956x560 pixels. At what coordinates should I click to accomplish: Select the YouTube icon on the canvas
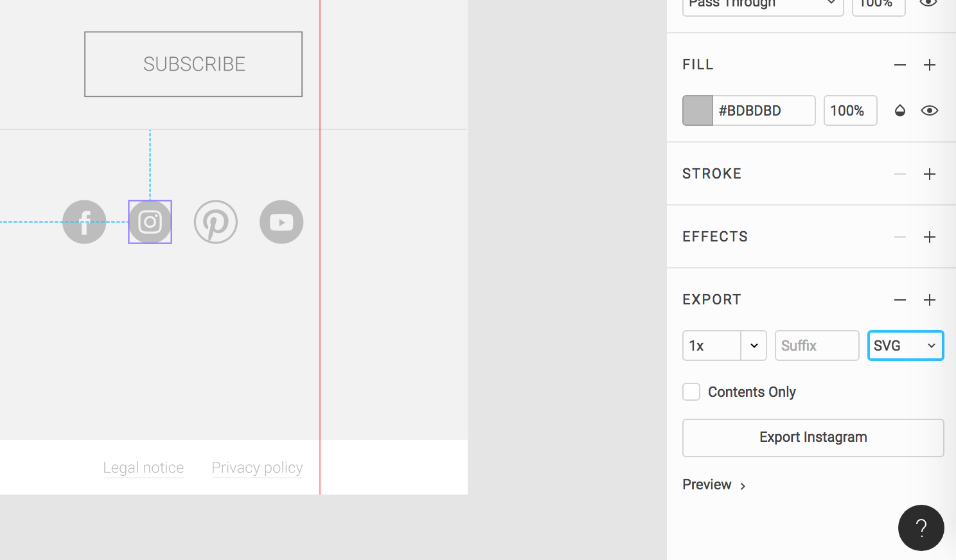pos(281,222)
